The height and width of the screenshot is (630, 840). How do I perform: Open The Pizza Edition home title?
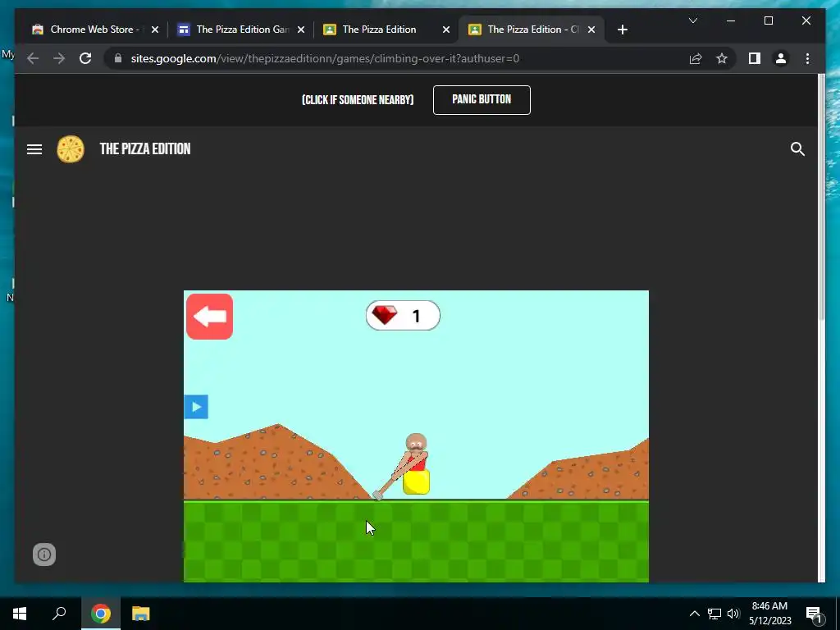point(145,149)
